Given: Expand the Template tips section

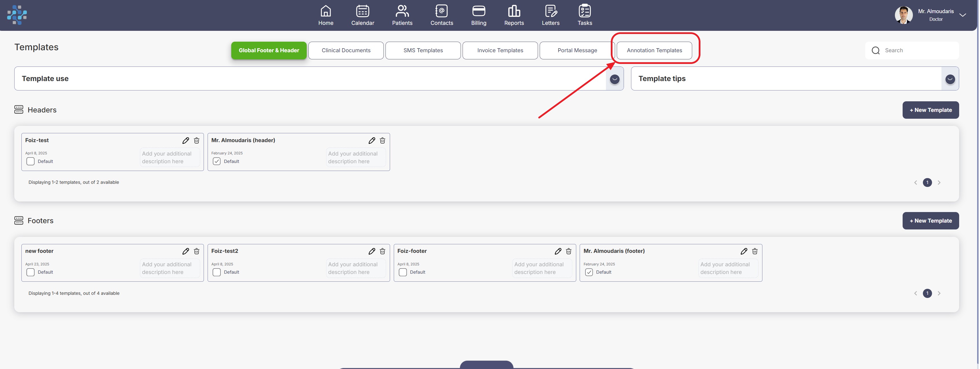Looking at the screenshot, I should (949, 79).
